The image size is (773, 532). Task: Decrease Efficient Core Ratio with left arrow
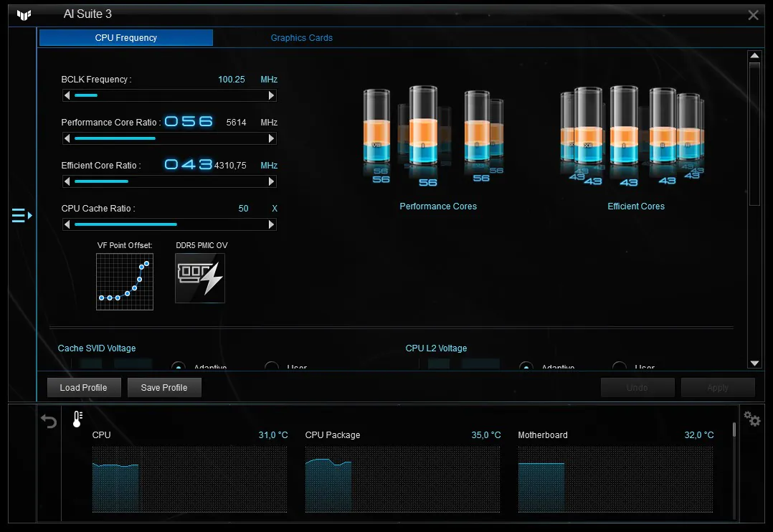pyautogui.click(x=67, y=181)
